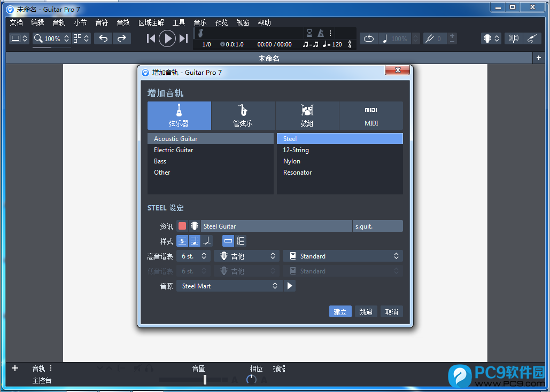
Task: Jump to the first bar
Action: [151, 38]
